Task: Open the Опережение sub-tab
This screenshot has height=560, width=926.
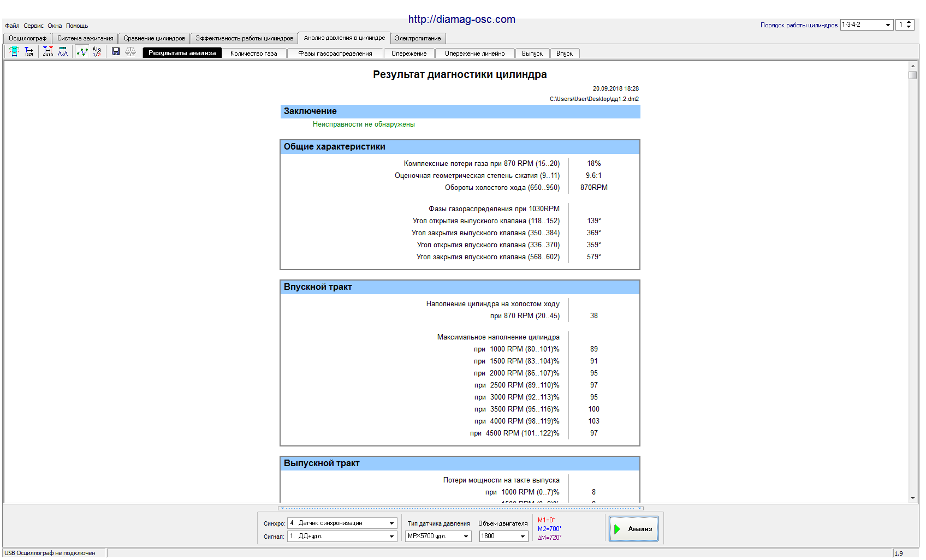Action: (409, 53)
